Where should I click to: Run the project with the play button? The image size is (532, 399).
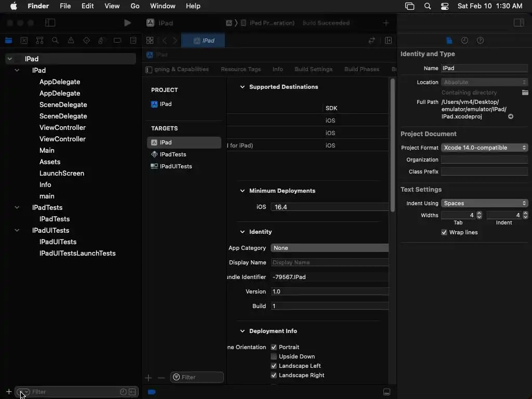(x=127, y=23)
